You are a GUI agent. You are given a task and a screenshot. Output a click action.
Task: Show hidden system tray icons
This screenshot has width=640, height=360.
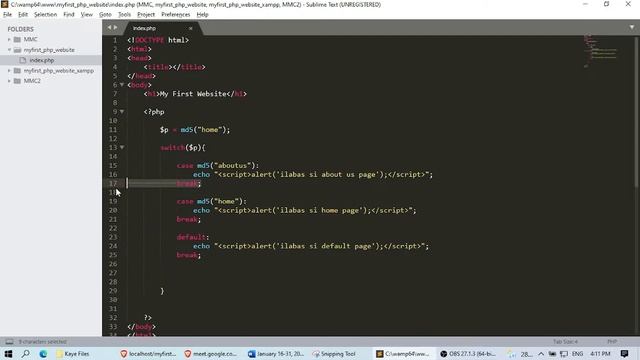point(541,354)
